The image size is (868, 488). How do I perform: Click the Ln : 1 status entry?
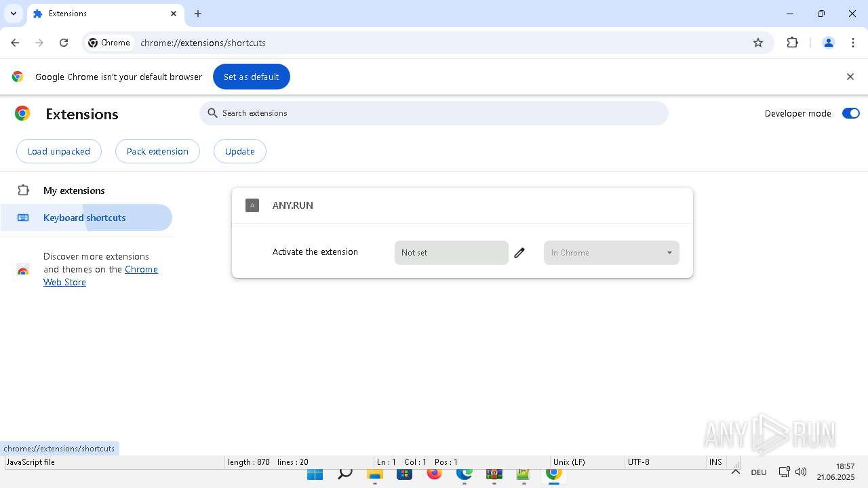pyautogui.click(x=387, y=462)
